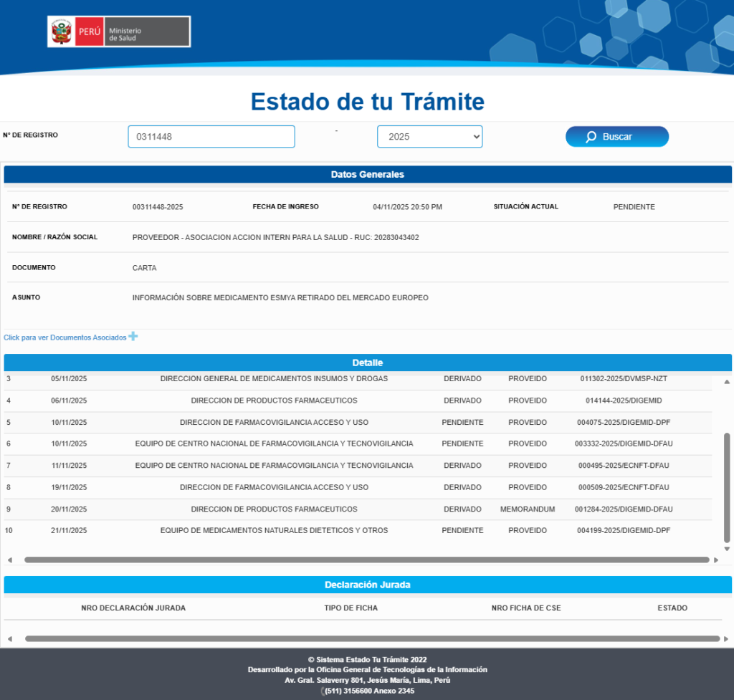Click the Detalle table scroll-down arrow
734x700 pixels.
coord(727,549)
